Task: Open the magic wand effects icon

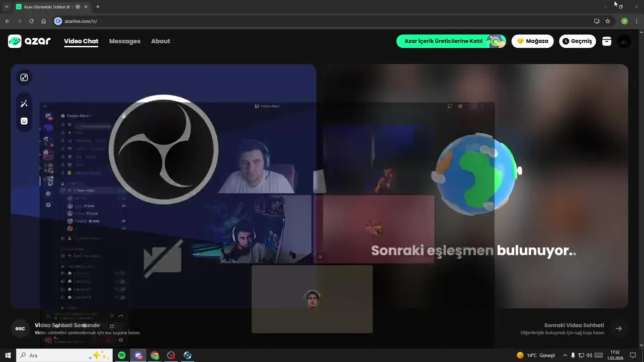Action: (x=24, y=104)
